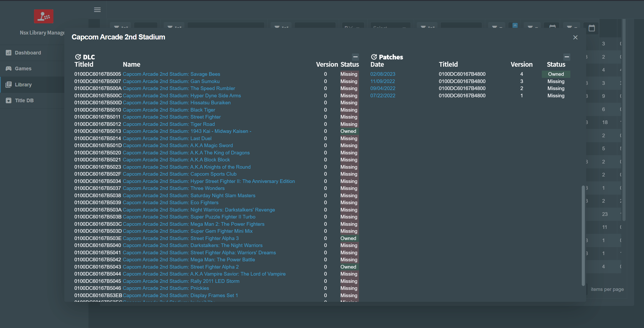Refresh the Patches list with its reload icon

point(374,57)
